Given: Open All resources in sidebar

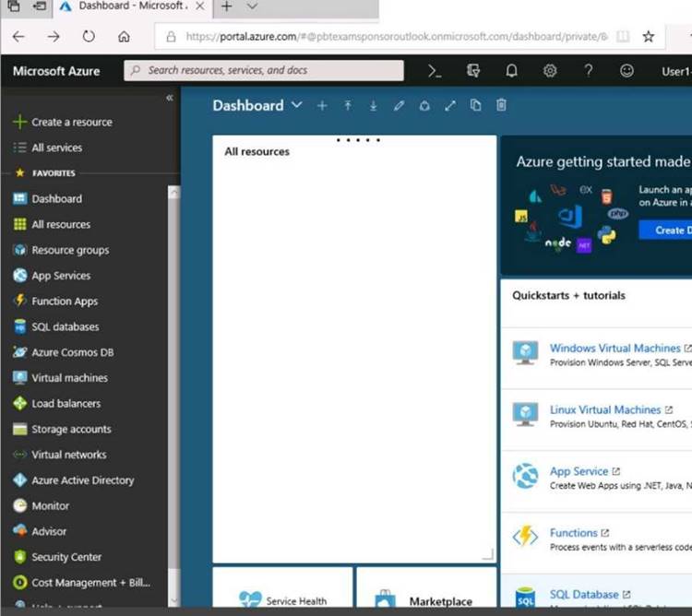Looking at the screenshot, I should (52, 224).
